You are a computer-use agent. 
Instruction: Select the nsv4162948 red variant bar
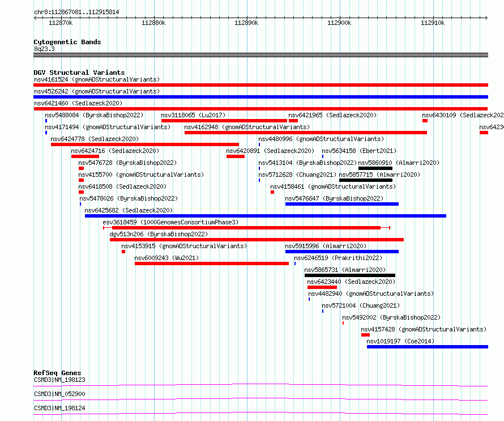[x=306, y=133]
